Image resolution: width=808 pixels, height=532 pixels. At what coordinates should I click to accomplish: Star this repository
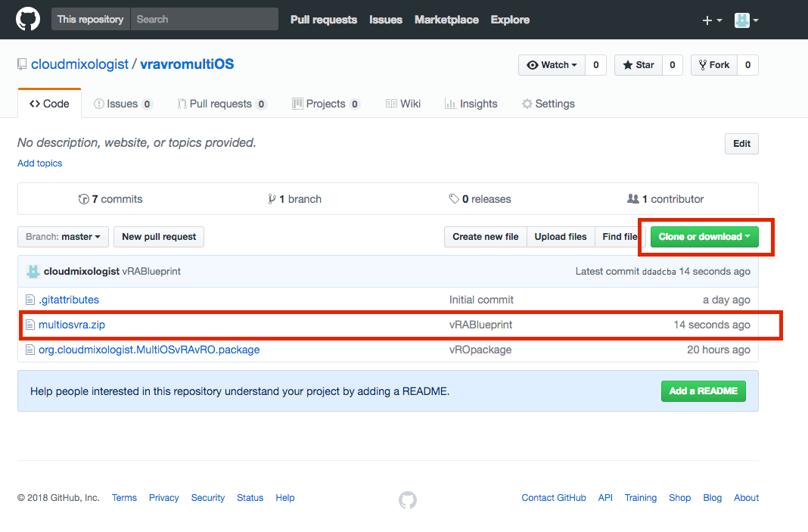click(x=639, y=65)
